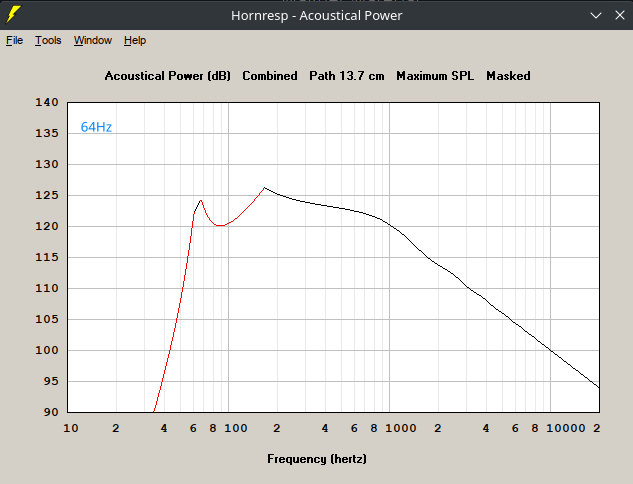Click the Path 13.7 cm label
633x484 pixels.
click(347, 76)
